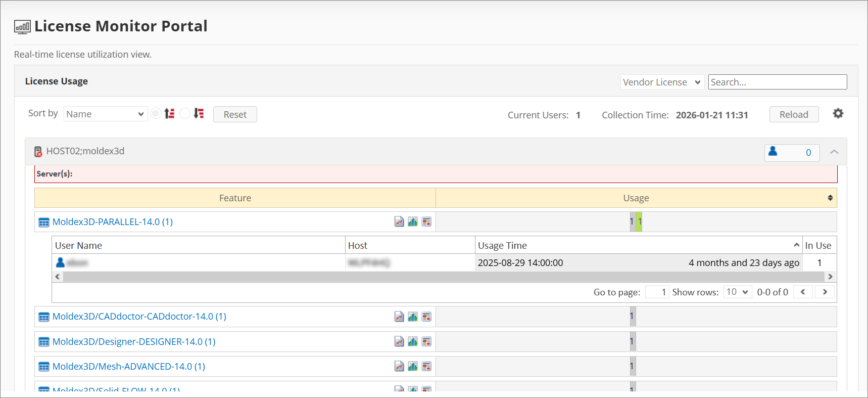The width and height of the screenshot is (868, 398).
Task: Open the user count button showing 0
Action: point(792,152)
